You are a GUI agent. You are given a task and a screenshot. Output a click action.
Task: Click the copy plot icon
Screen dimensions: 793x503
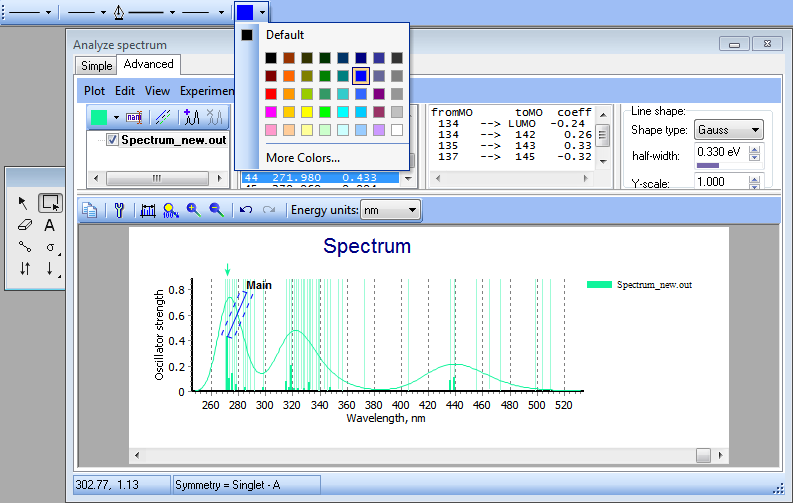90,210
